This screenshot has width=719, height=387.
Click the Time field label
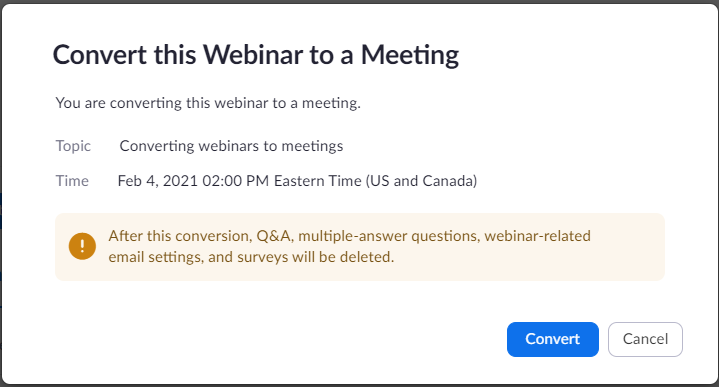coord(72,181)
